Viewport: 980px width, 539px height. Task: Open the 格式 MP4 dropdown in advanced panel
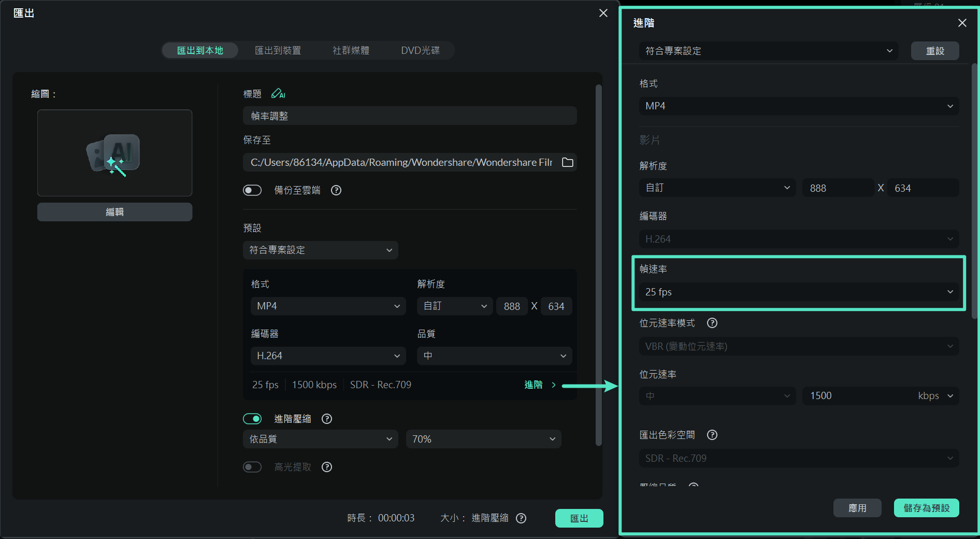click(799, 106)
